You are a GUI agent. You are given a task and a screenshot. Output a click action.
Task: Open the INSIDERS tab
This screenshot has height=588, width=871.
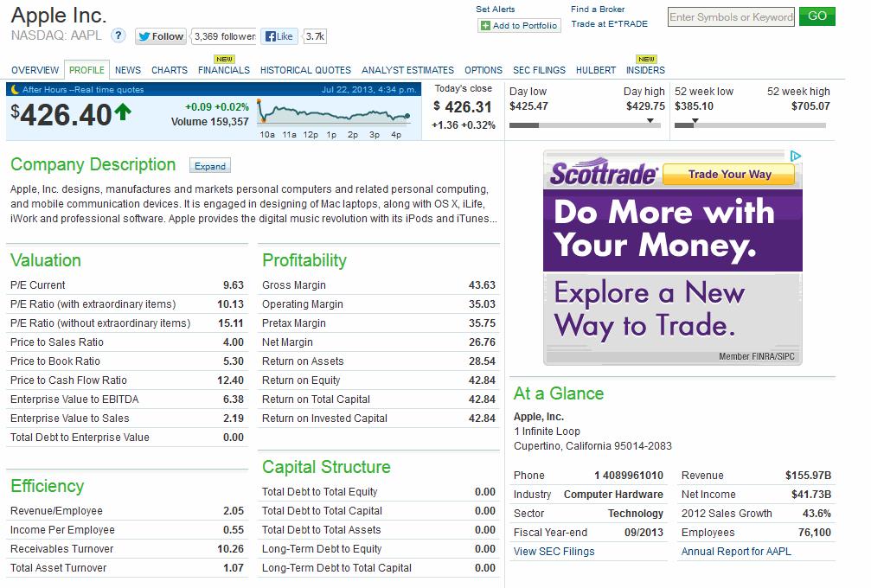(x=645, y=71)
